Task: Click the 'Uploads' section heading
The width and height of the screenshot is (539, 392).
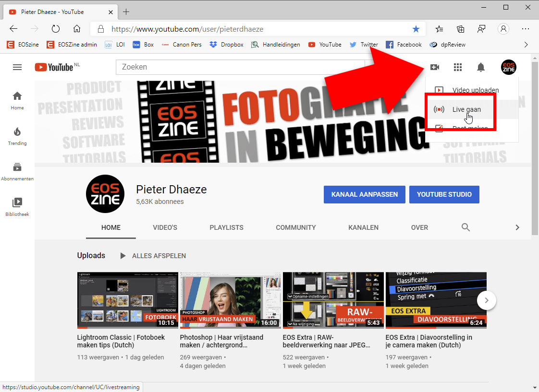Action: tap(91, 256)
